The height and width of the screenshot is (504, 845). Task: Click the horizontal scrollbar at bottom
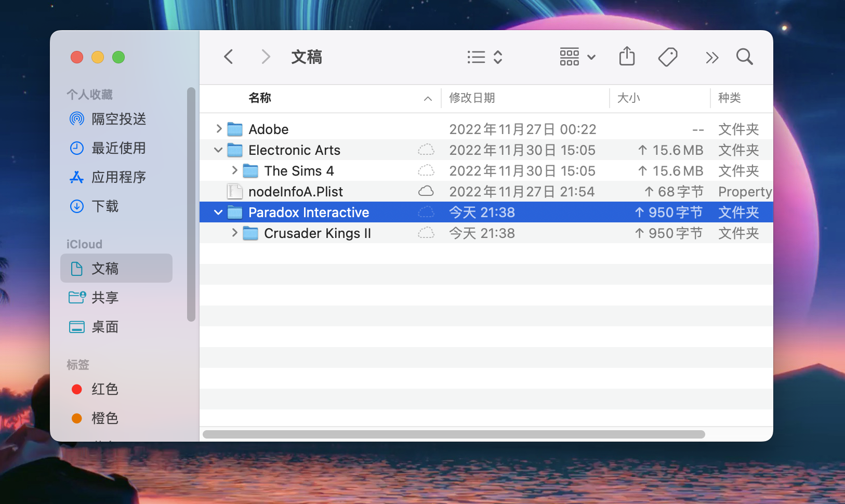(x=454, y=434)
